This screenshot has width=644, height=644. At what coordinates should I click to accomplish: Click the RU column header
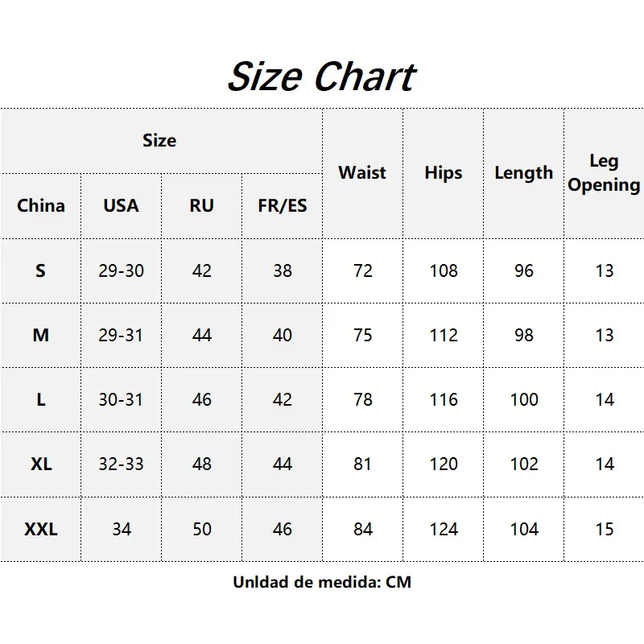pyautogui.click(x=201, y=205)
